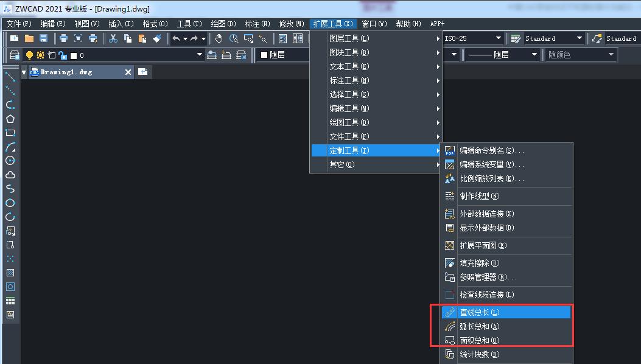Open the Layer Properties Manager icon
The width and height of the screenshot is (641, 364).
point(15,54)
